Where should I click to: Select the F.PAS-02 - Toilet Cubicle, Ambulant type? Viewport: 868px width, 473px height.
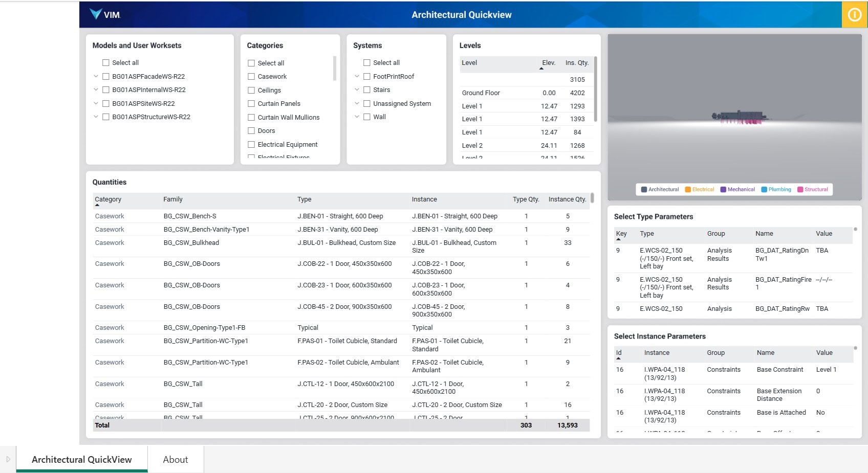coord(348,363)
